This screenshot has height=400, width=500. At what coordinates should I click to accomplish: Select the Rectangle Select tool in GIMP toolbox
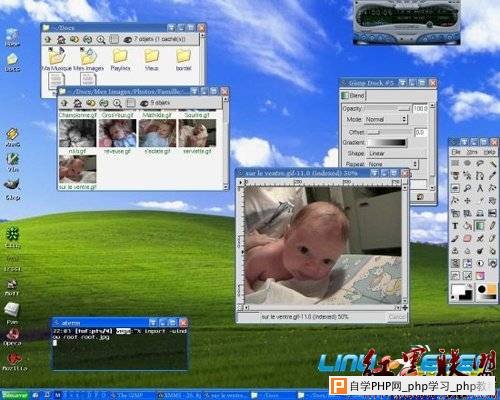click(x=455, y=163)
